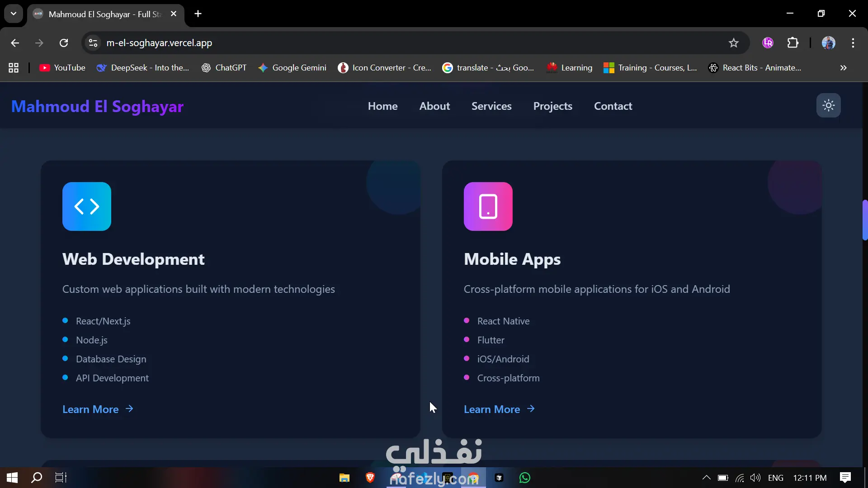Viewport: 868px width, 488px height.
Task: Reload the page with the refresh icon
Action: point(64,43)
